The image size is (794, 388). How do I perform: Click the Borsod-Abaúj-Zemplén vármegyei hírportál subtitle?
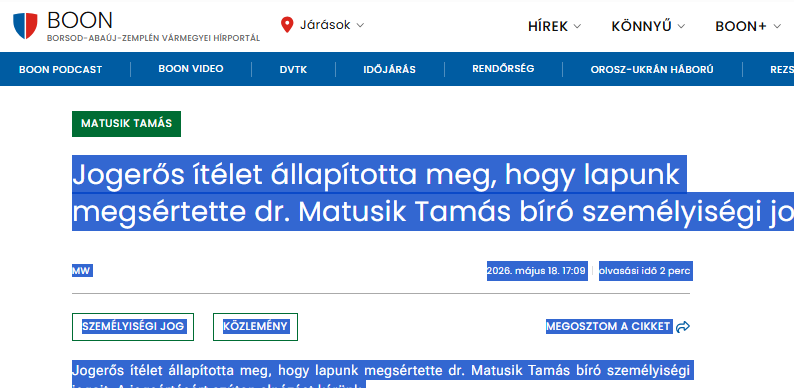tap(153, 38)
